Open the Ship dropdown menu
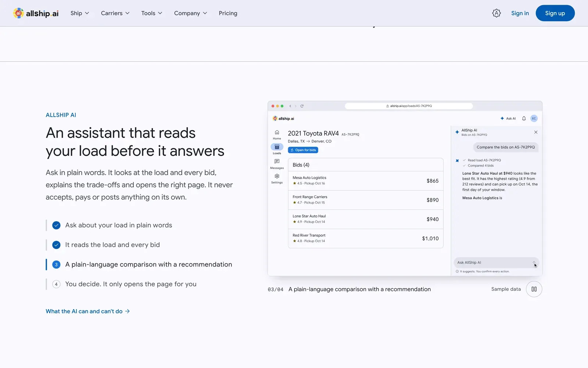The width and height of the screenshot is (588, 368). pos(80,13)
